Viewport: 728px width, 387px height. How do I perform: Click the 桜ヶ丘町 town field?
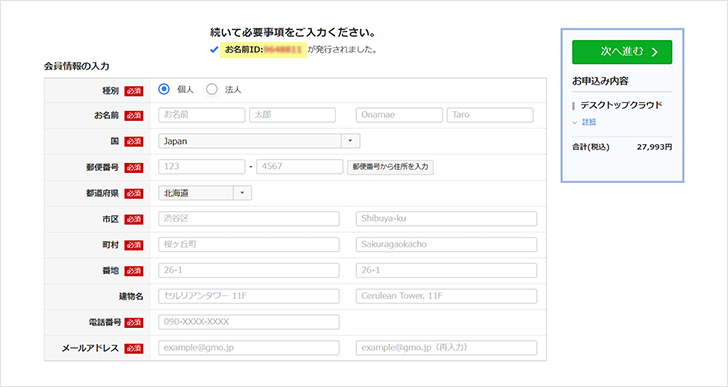[x=249, y=245]
